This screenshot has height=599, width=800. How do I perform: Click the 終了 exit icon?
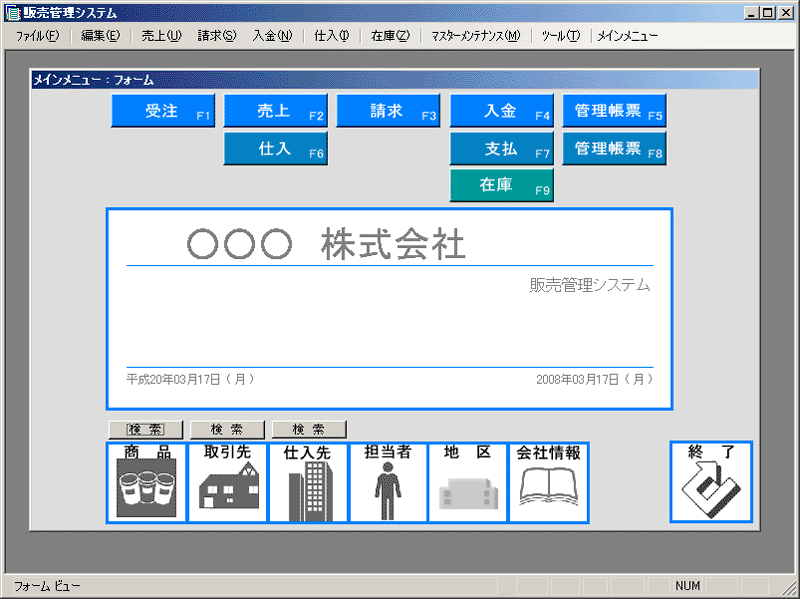click(710, 482)
